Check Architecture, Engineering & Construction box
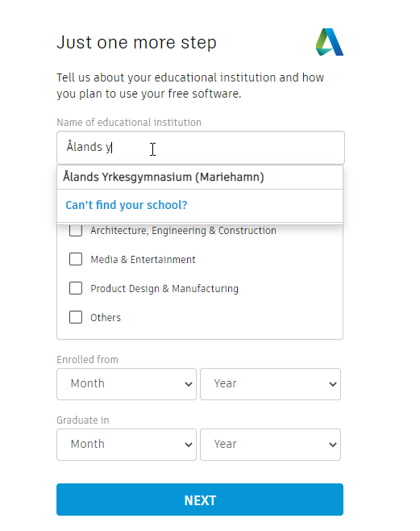 [x=76, y=230]
